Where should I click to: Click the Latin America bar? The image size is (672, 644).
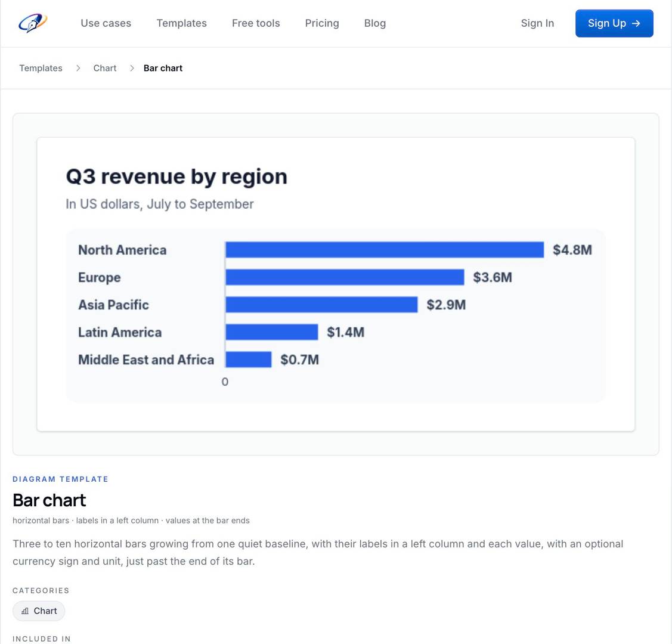(x=272, y=332)
